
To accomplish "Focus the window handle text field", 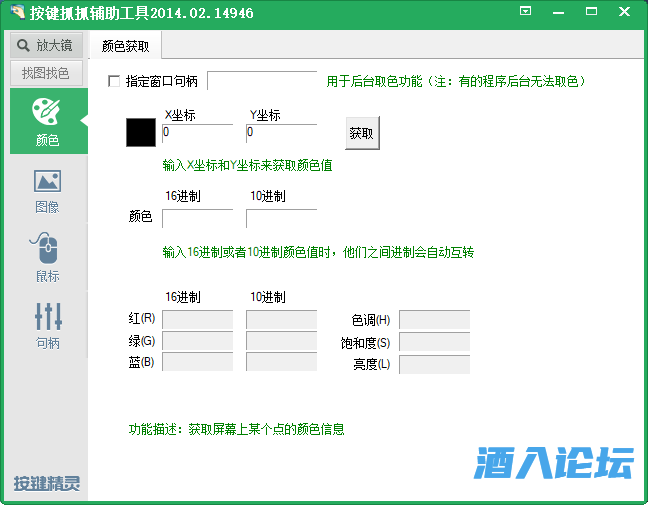I will (262, 81).
